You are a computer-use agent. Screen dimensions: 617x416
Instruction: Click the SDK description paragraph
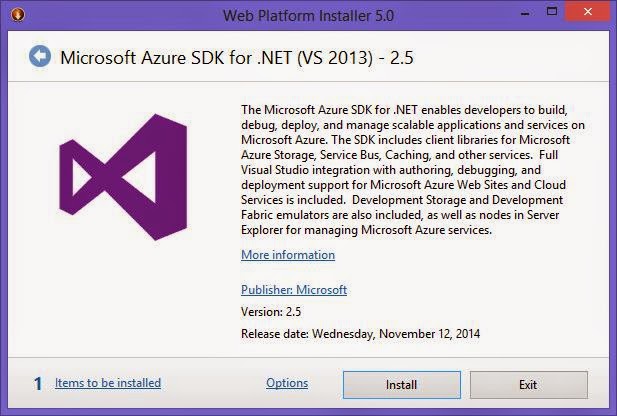pyautogui.click(x=413, y=170)
